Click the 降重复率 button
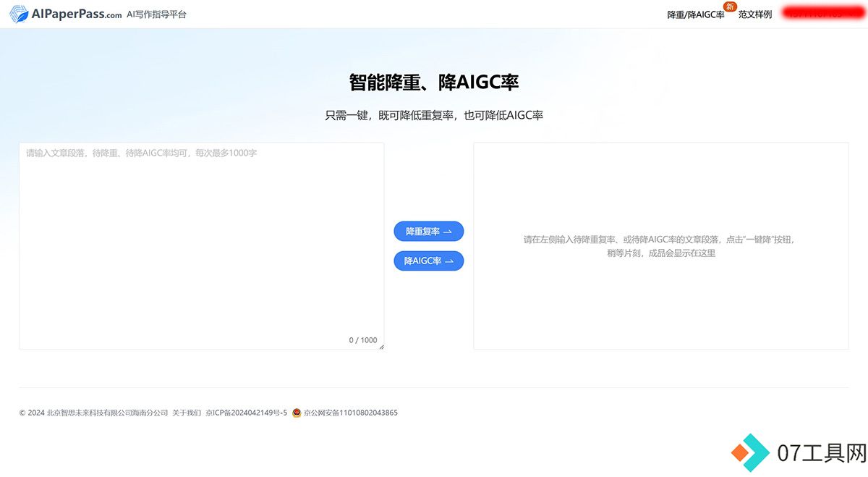The height and width of the screenshot is (477, 868). pos(428,232)
